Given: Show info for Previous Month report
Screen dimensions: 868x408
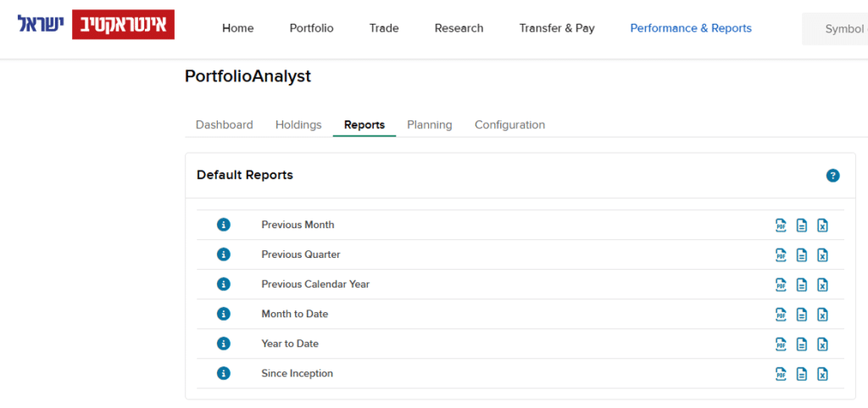Looking at the screenshot, I should click(224, 225).
